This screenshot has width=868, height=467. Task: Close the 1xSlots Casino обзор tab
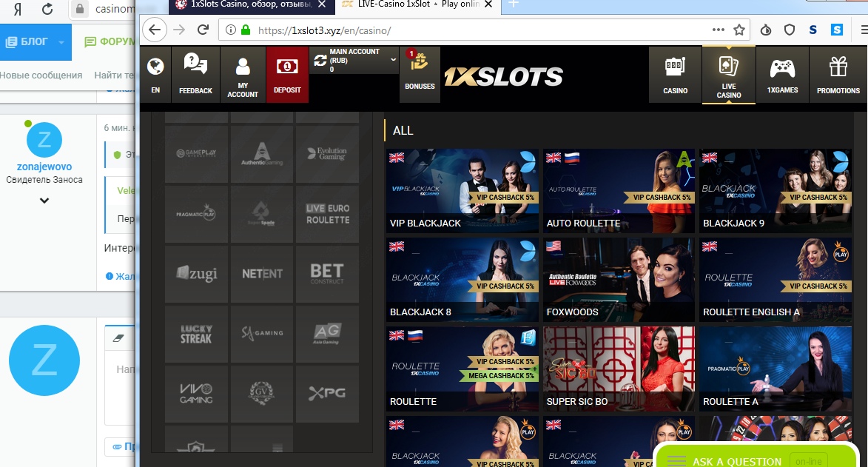pos(322,4)
